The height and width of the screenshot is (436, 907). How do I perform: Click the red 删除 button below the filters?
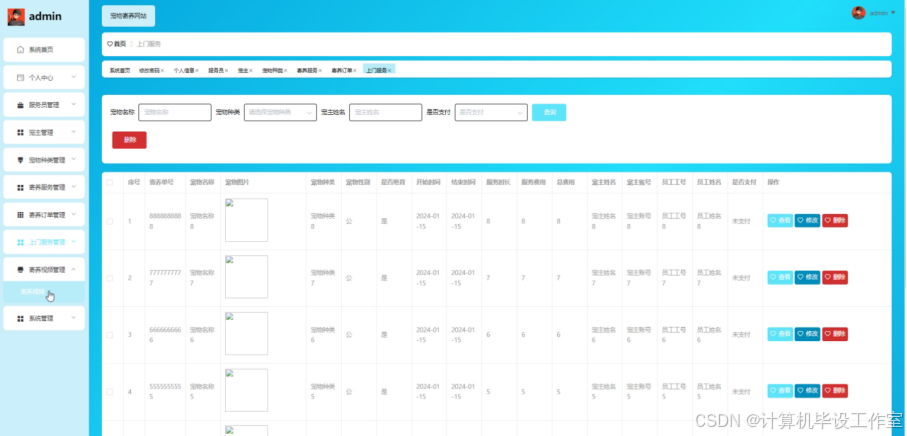(x=130, y=140)
